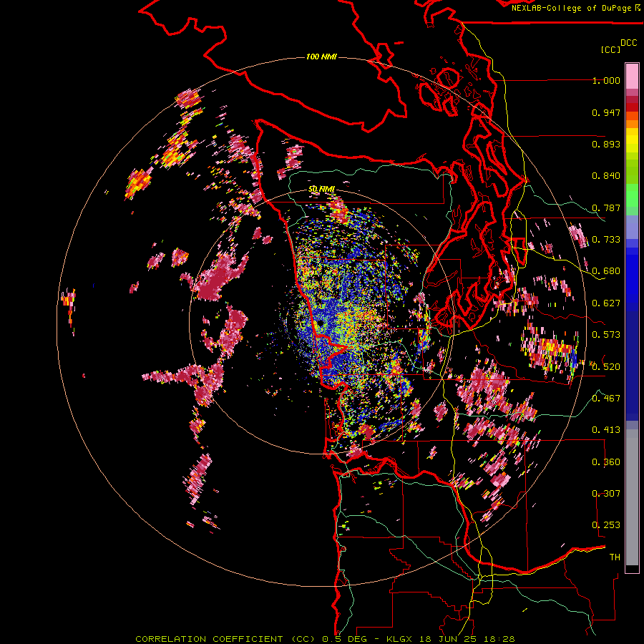Click the 0.680 scale value
The height and width of the screenshot is (644, 644).
tap(606, 271)
